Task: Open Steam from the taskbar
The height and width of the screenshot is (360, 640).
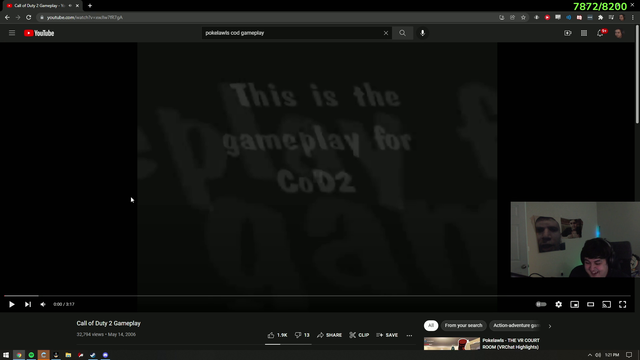Action: pos(93,355)
